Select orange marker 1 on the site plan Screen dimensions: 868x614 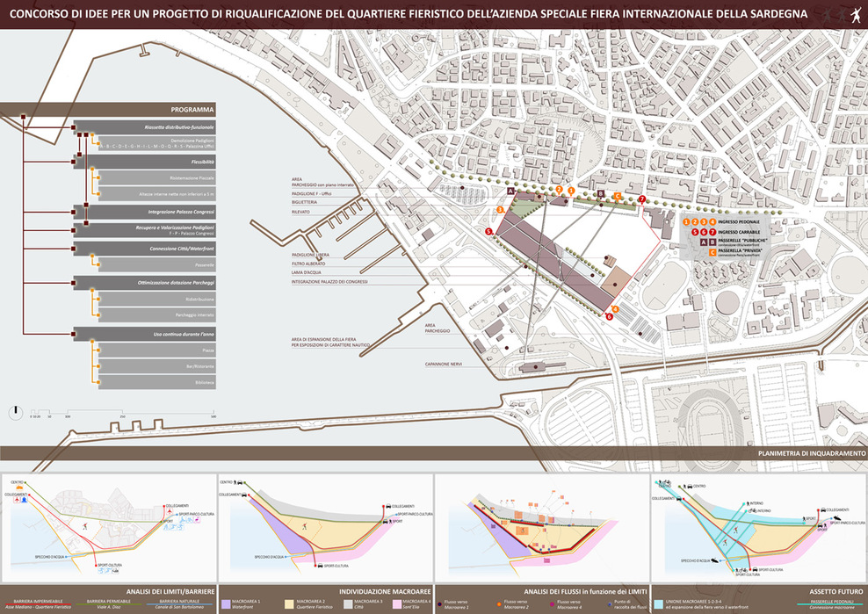click(571, 191)
